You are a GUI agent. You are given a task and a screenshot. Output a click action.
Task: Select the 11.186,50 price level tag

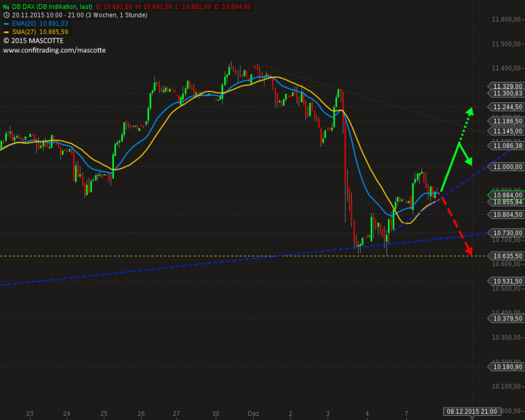coord(506,121)
